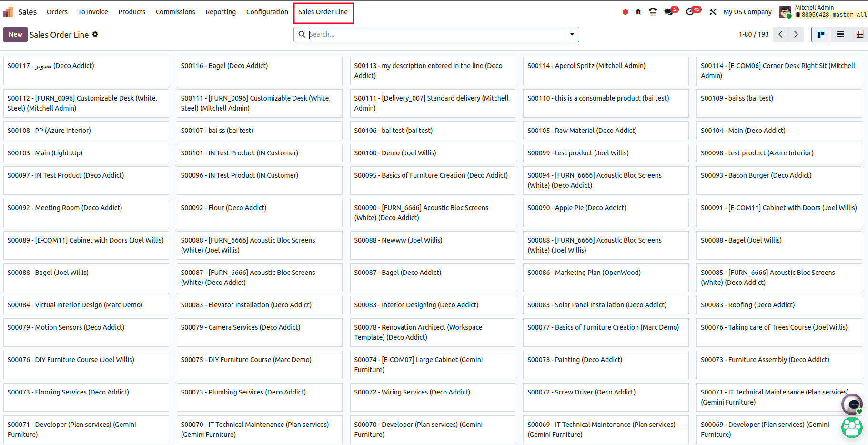Screen dimensions: 868x445
Task: Open the My US Company switcher
Action: pos(747,12)
